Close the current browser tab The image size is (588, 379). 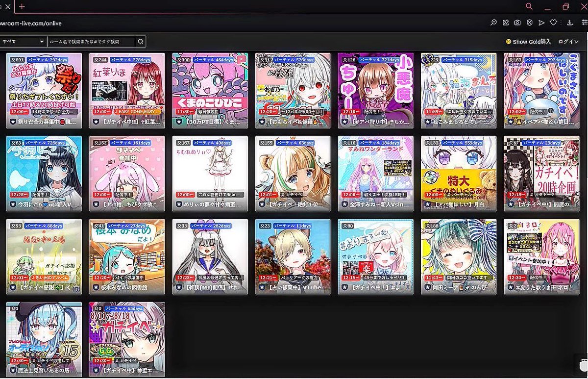point(7,7)
